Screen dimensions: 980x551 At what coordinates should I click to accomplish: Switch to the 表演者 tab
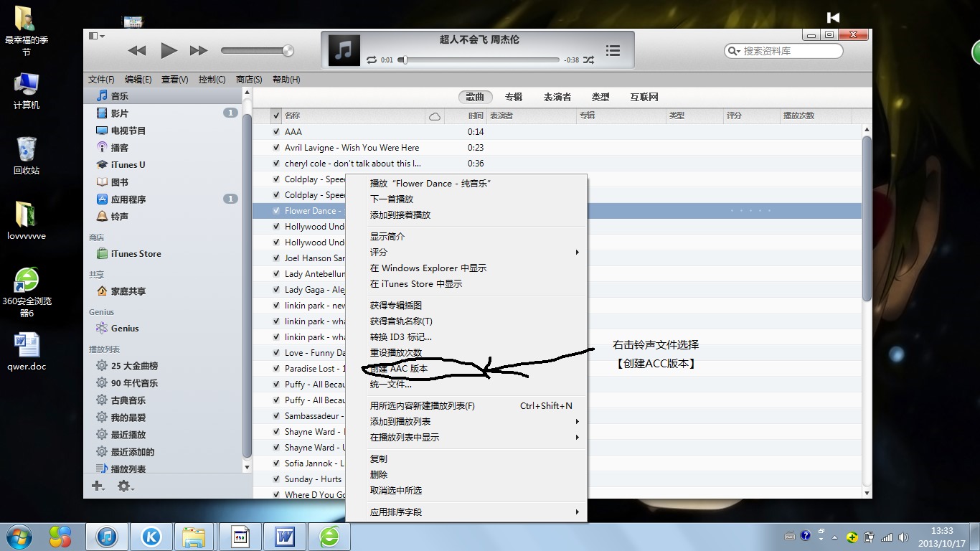pos(557,98)
